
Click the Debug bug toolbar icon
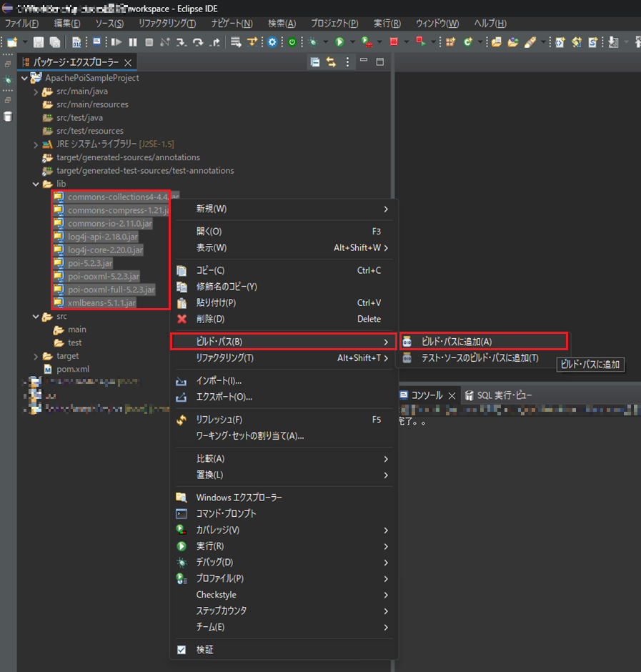click(x=313, y=42)
